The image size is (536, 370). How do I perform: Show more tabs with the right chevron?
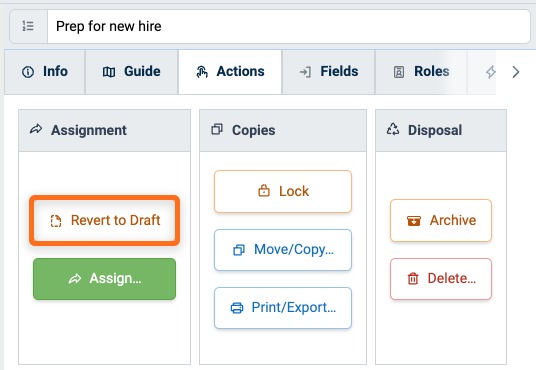point(515,72)
